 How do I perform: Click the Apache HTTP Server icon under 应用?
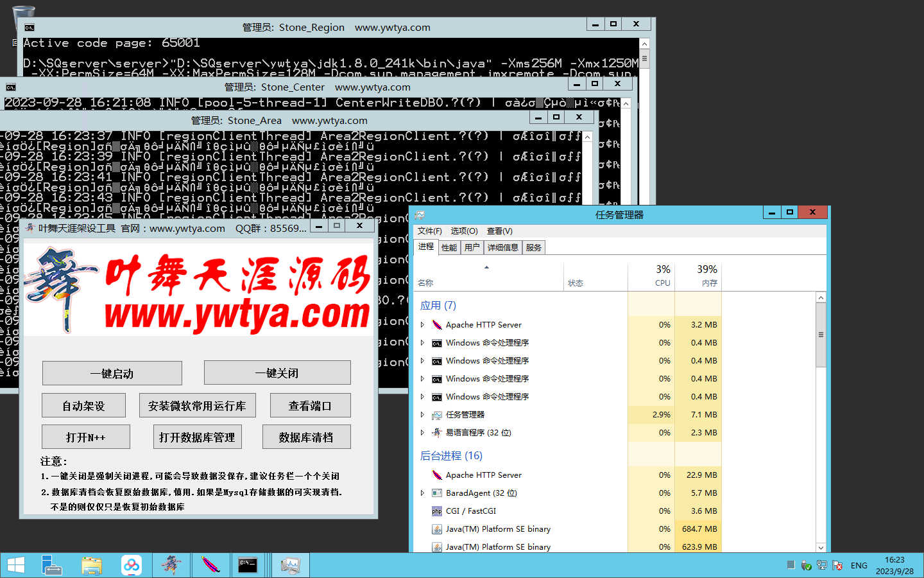click(x=437, y=325)
